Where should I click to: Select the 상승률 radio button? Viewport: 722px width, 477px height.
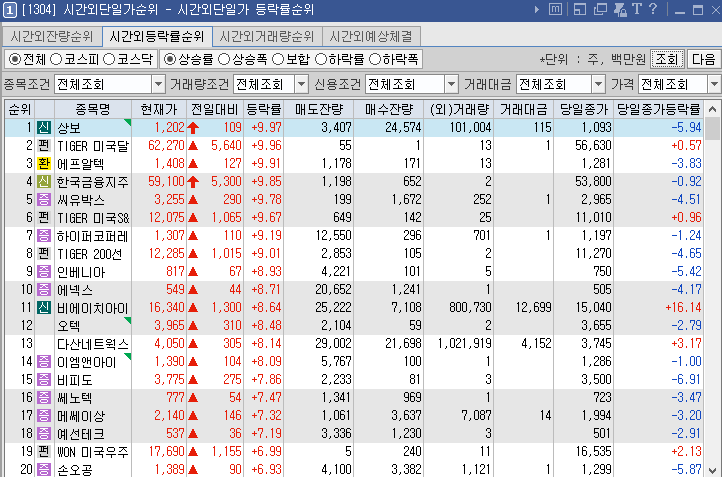pyautogui.click(x=170, y=59)
